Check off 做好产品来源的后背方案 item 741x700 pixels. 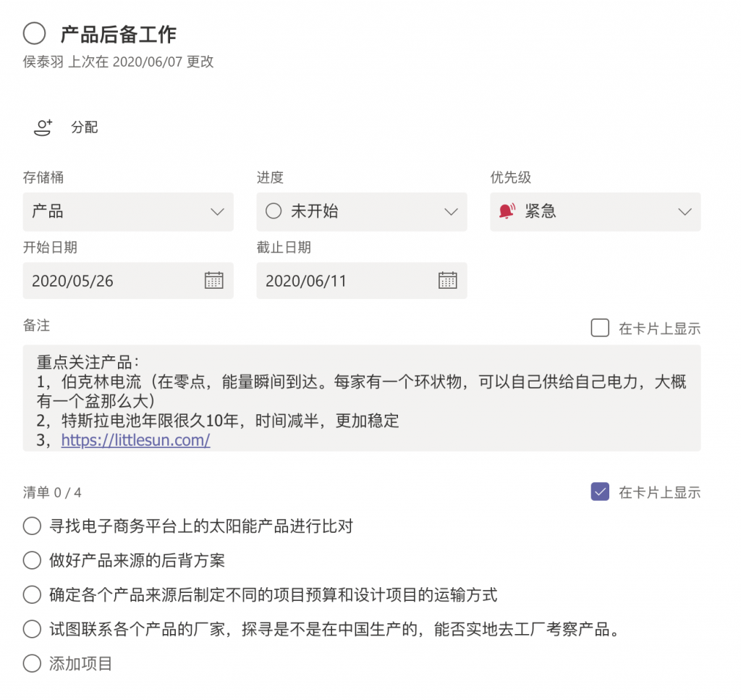point(32,560)
